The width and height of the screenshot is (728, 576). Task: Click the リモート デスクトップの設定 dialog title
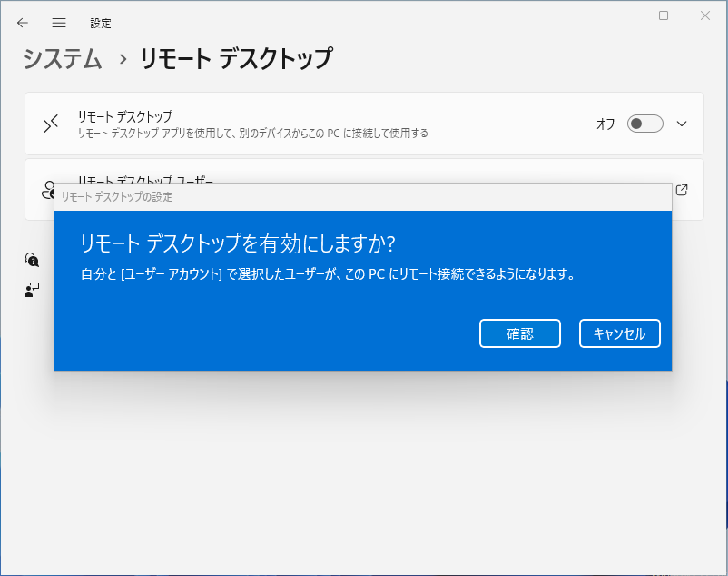(117, 197)
